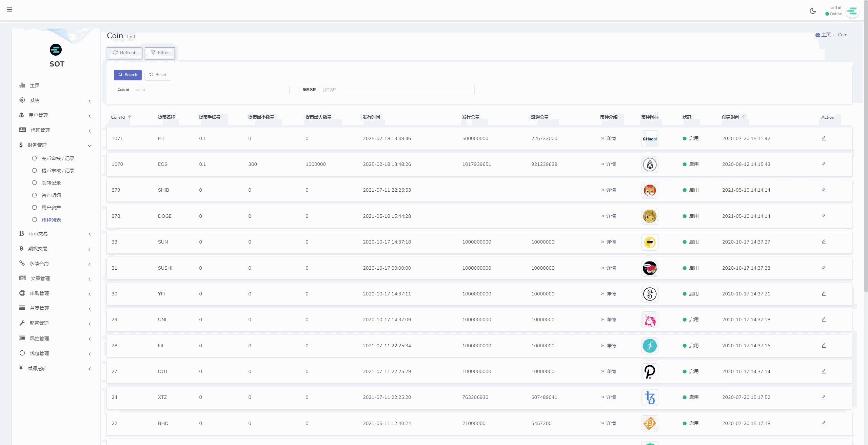Click edit pencil icon for HT row

click(x=824, y=138)
